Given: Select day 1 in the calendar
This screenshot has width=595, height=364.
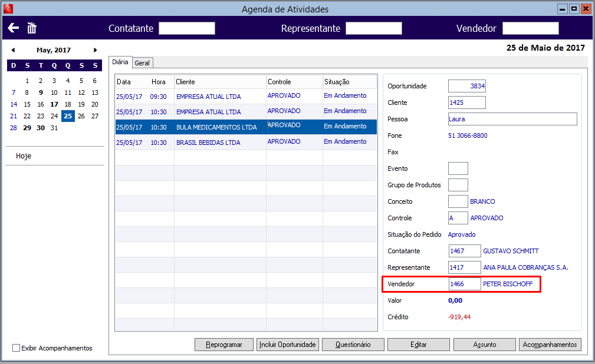Looking at the screenshot, I should point(27,81).
